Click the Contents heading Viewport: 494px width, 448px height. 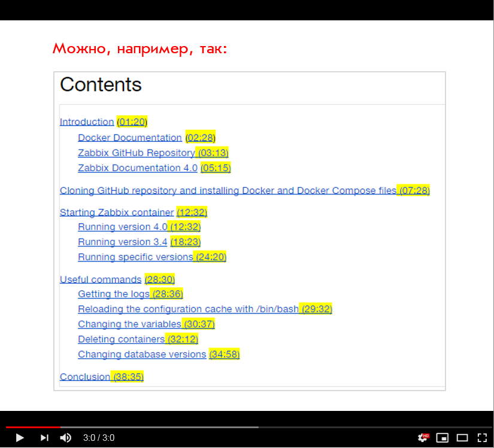[101, 84]
